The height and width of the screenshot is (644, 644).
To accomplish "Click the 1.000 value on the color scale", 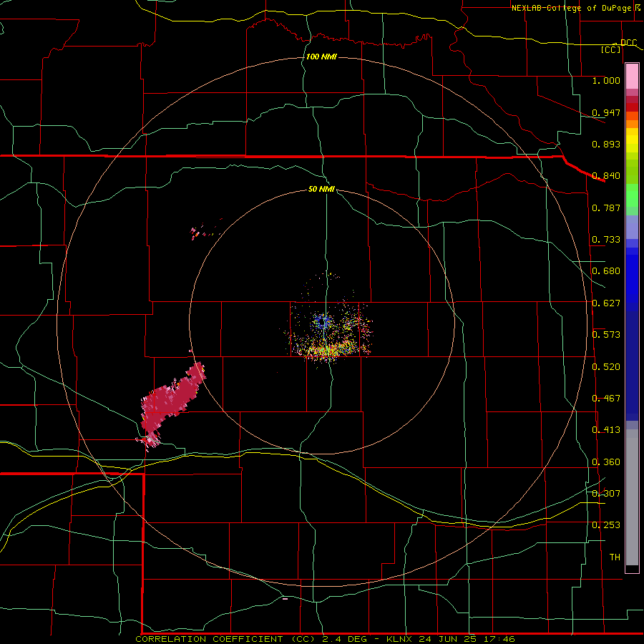I will pos(606,80).
